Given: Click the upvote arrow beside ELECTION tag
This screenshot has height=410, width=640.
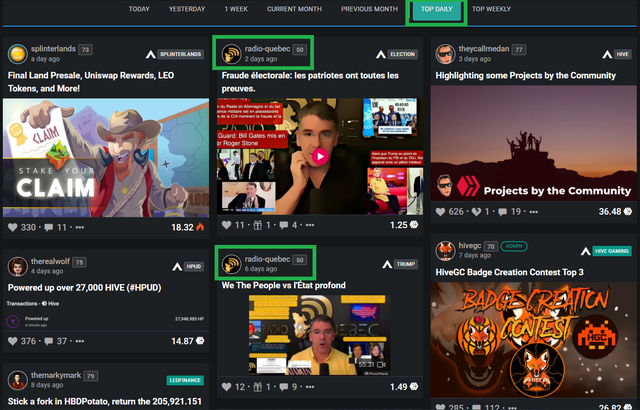Looking at the screenshot, I should coord(381,54).
